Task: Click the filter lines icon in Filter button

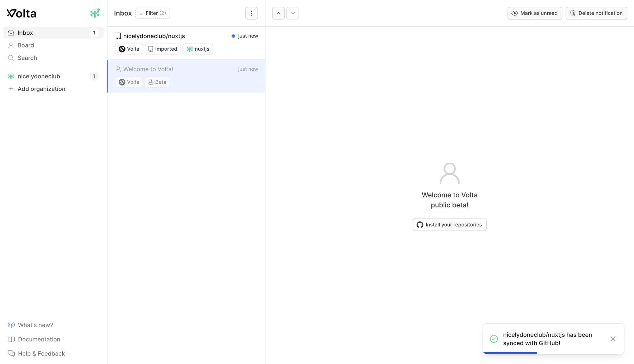Action: pyautogui.click(x=141, y=13)
